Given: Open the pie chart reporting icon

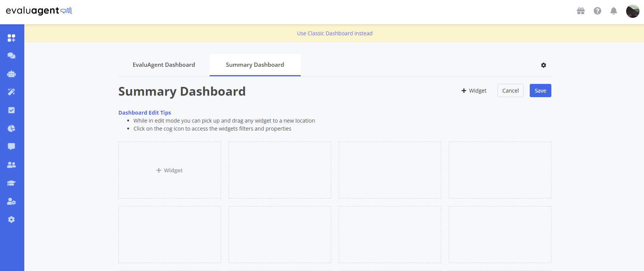Looking at the screenshot, I should [x=11, y=128].
